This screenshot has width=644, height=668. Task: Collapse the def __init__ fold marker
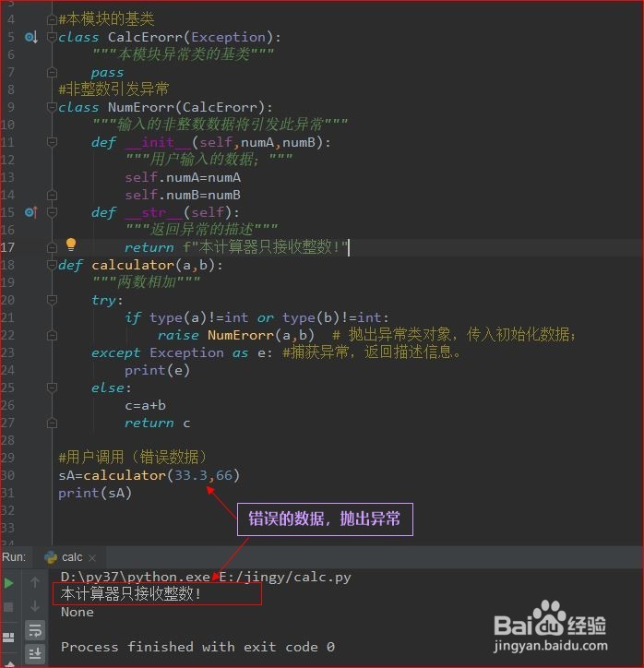tap(52, 142)
